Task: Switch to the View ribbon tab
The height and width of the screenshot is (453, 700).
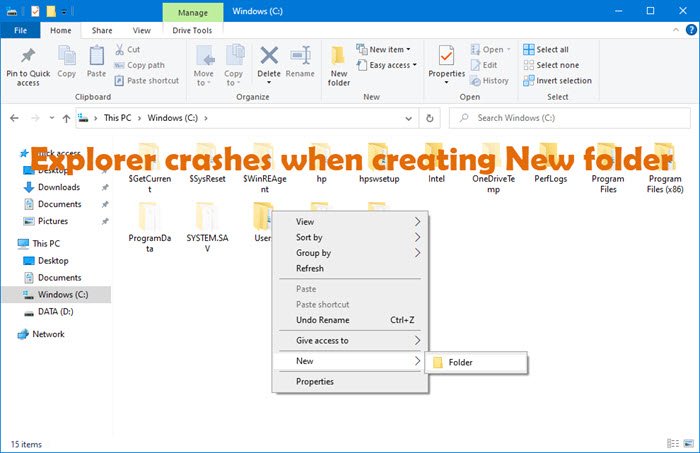Action: (142, 30)
